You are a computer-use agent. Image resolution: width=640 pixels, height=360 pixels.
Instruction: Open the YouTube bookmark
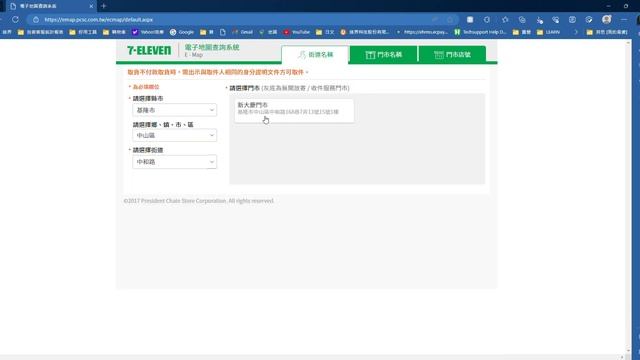[297, 32]
